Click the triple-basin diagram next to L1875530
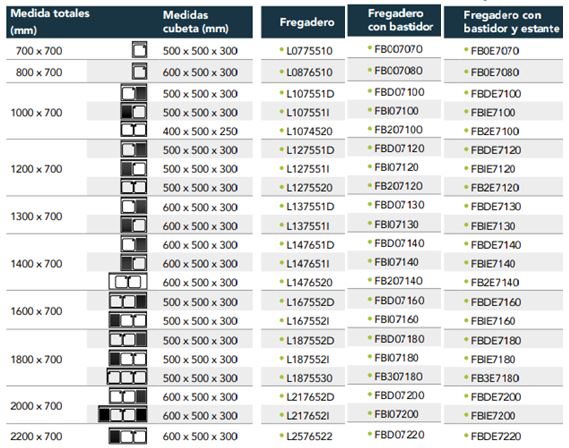The height and width of the screenshot is (448, 569). (127, 377)
